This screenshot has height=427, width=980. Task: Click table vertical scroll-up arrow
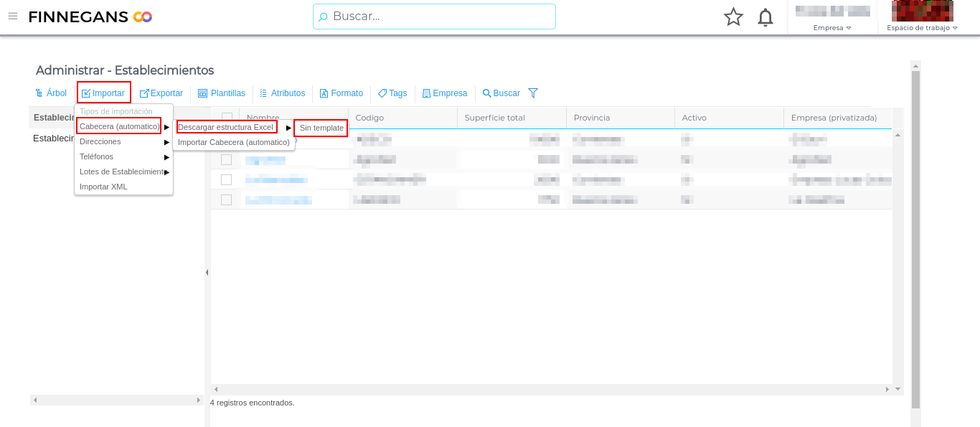pyautogui.click(x=897, y=134)
